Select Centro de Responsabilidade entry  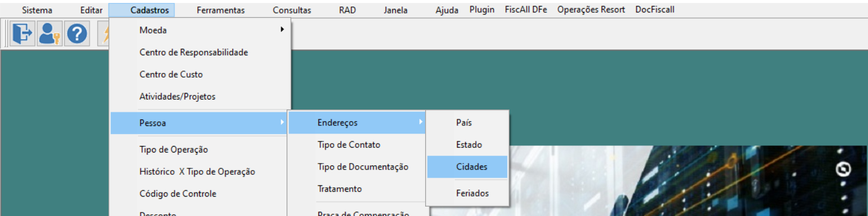pos(200,52)
